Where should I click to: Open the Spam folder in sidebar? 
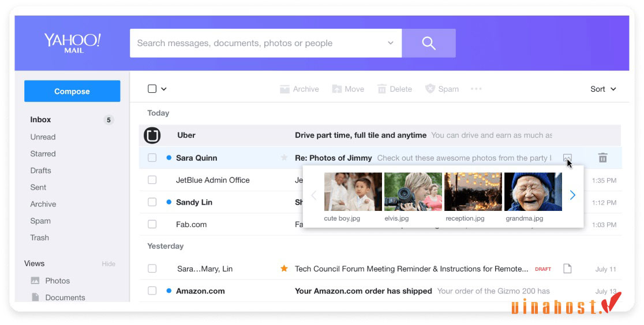click(40, 221)
